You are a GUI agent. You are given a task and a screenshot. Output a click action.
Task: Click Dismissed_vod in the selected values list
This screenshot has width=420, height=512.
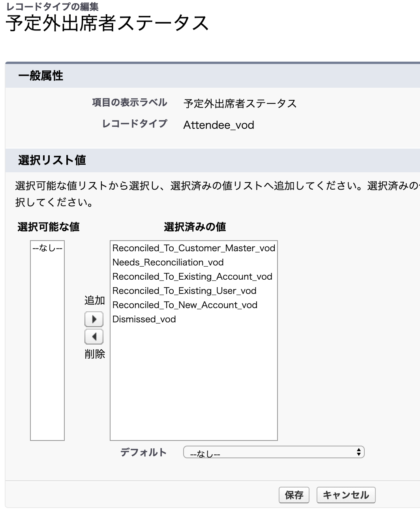(x=144, y=319)
